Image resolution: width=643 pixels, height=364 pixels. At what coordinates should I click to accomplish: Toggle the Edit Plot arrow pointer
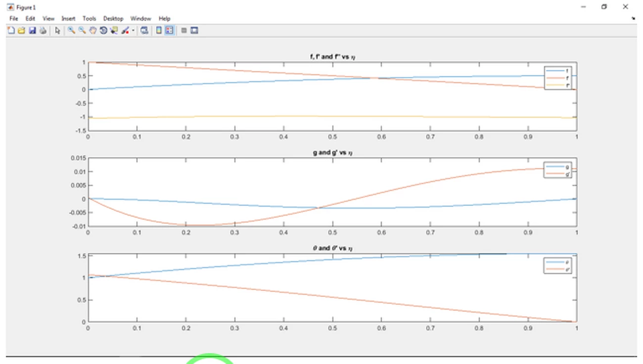(x=57, y=31)
